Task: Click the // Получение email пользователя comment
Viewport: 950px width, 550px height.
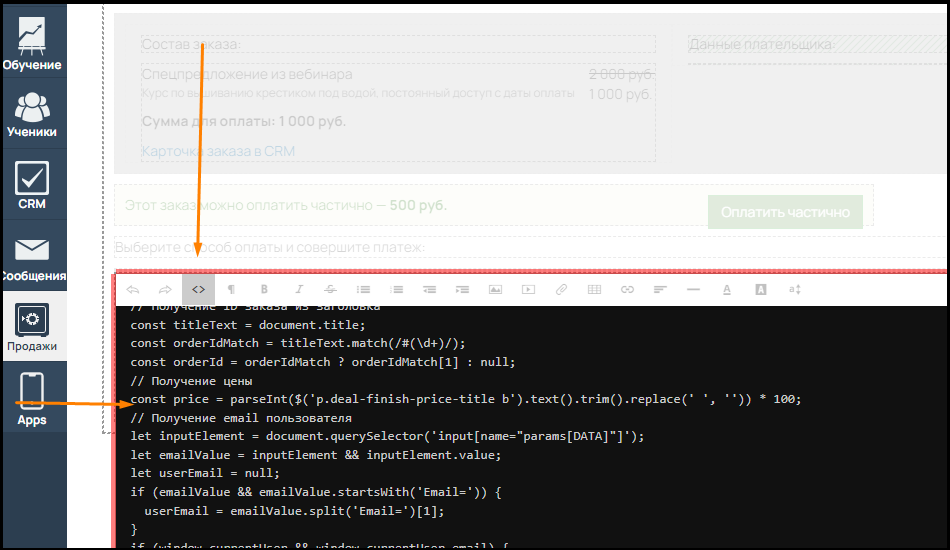Action: (x=241, y=418)
